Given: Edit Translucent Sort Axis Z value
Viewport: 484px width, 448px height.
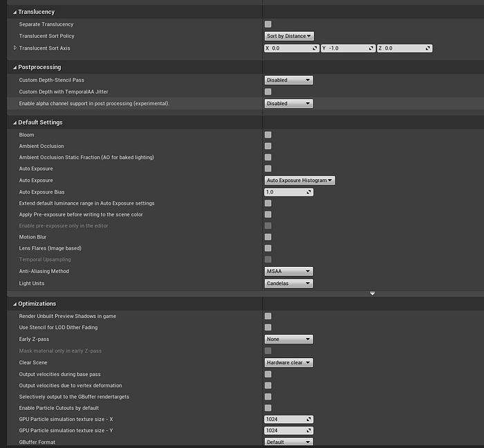Looking at the screenshot, I should pos(404,48).
